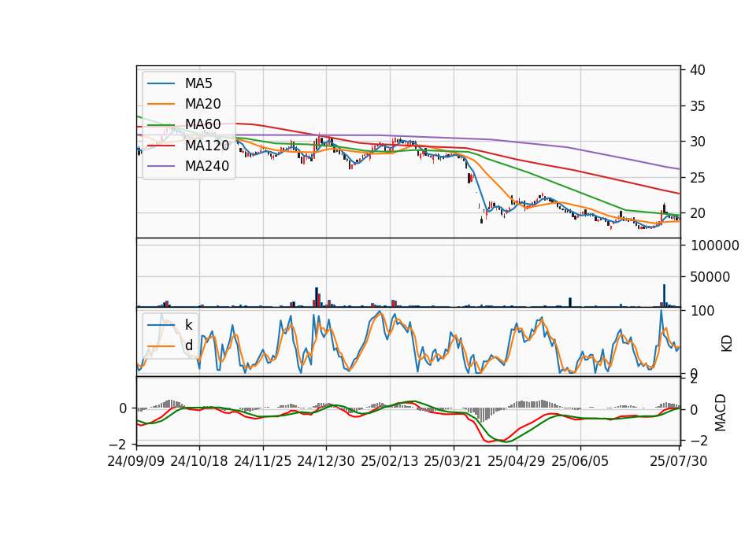This screenshot has height=543, width=756.
Task: Click the price axis value 40
Action: coord(697,70)
